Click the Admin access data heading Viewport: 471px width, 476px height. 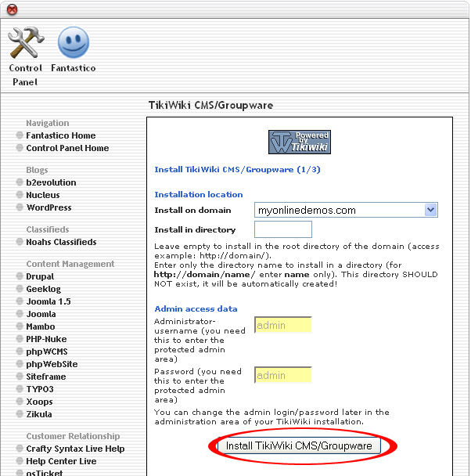pyautogui.click(x=196, y=308)
